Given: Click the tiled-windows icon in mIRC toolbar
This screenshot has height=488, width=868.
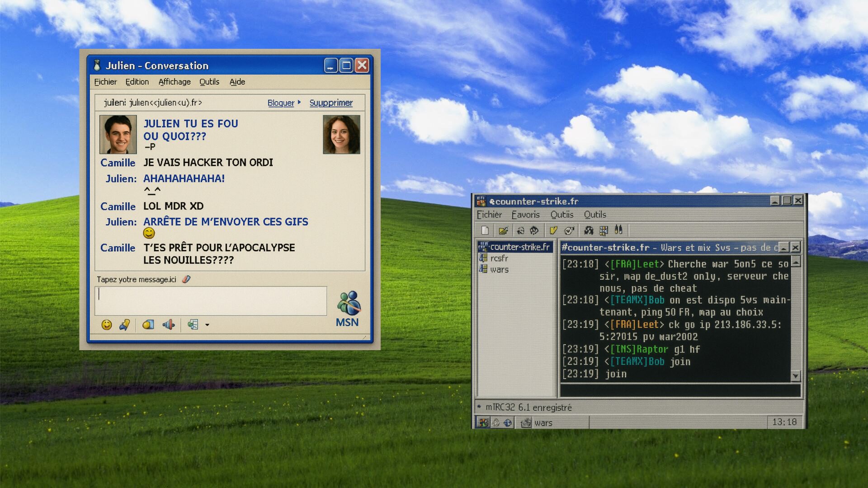Looking at the screenshot, I should [604, 230].
